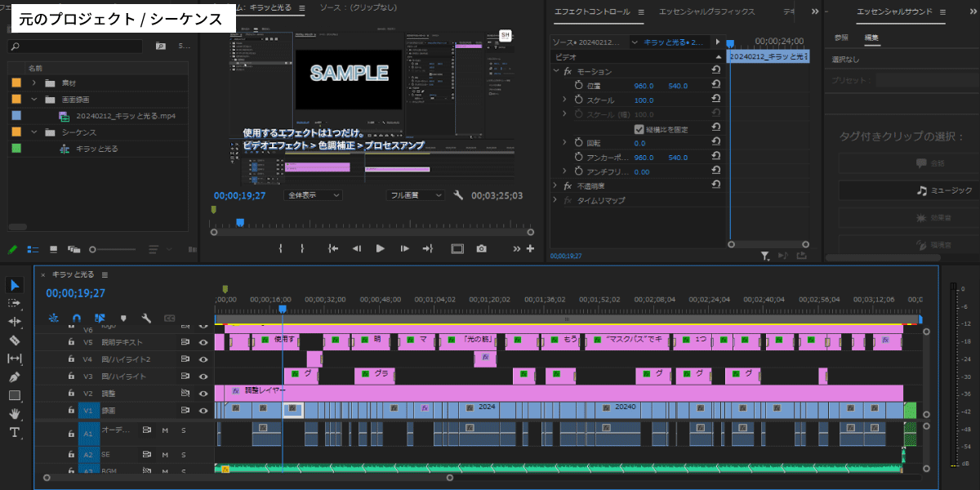980x490 pixels.
Task: Expand the 不透明度 effect
Action: pyautogui.click(x=556, y=185)
